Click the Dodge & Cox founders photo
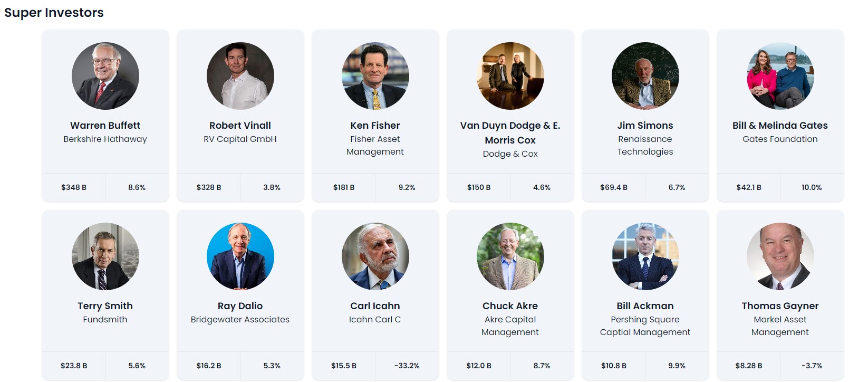 pos(510,76)
